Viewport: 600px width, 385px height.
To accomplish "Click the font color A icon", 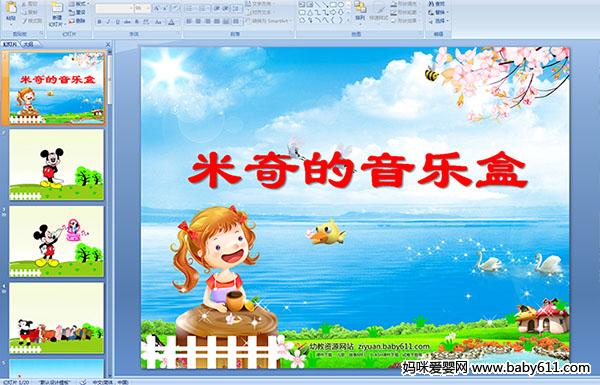I will (x=171, y=22).
